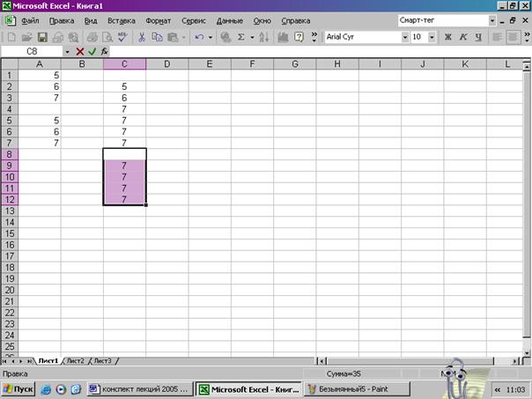Screen dimensions: 532x399
Task: Click the Save icon in the toolbar
Action: point(42,37)
